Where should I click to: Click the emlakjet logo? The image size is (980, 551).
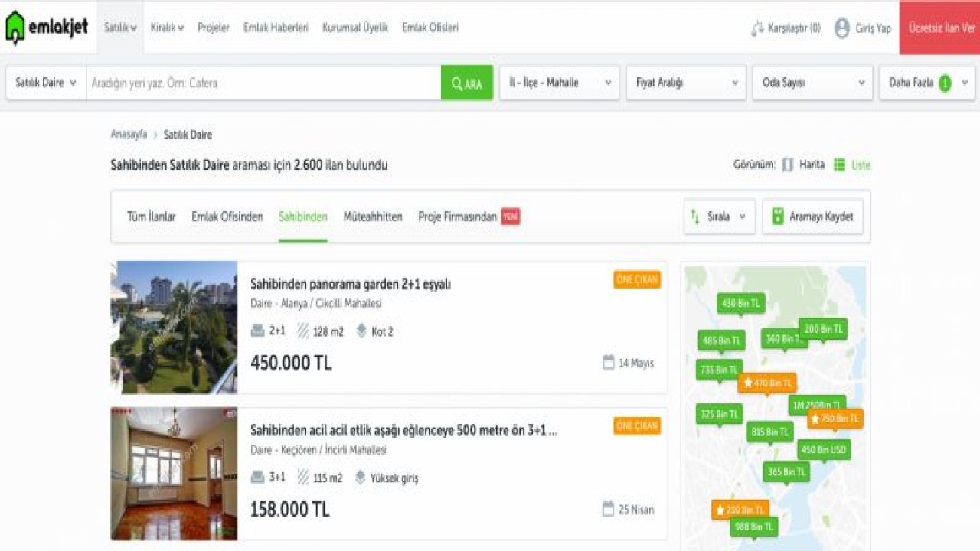(x=47, y=28)
